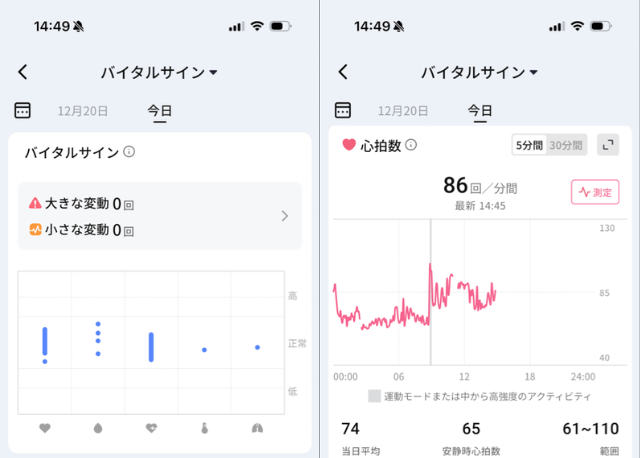Tap the heart icon below the vitals chart
The height and width of the screenshot is (458, 640).
click(45, 427)
